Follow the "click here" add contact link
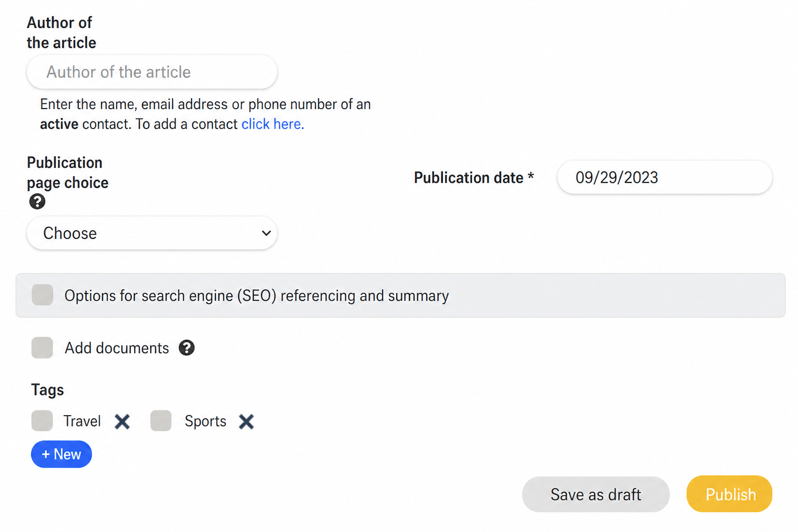The width and height of the screenshot is (798, 532). click(273, 124)
